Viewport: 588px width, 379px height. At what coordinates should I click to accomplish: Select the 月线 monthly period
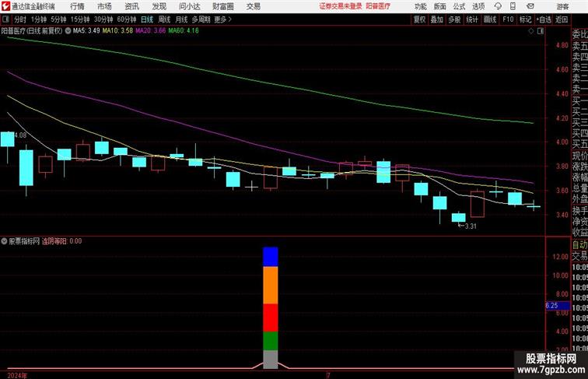coord(181,19)
